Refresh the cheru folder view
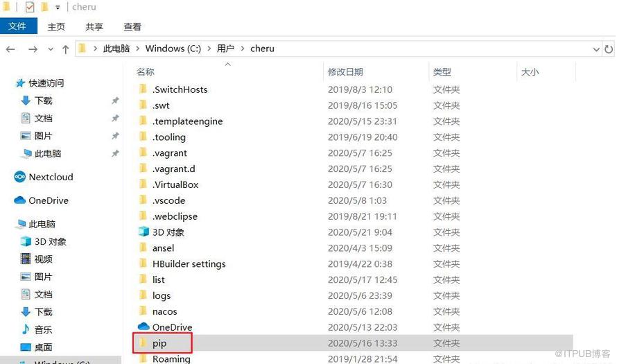 (609, 49)
